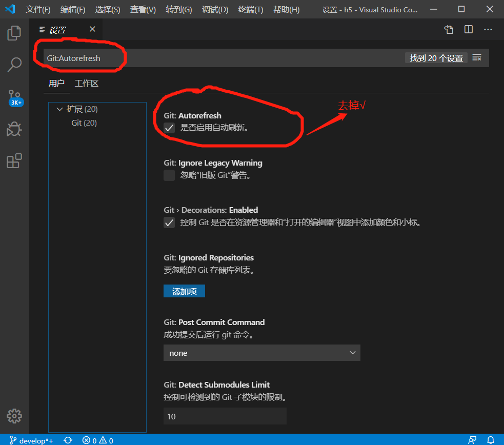The width and height of the screenshot is (504, 445).
Task: Open the 转到(G) menu
Action: coord(179,10)
